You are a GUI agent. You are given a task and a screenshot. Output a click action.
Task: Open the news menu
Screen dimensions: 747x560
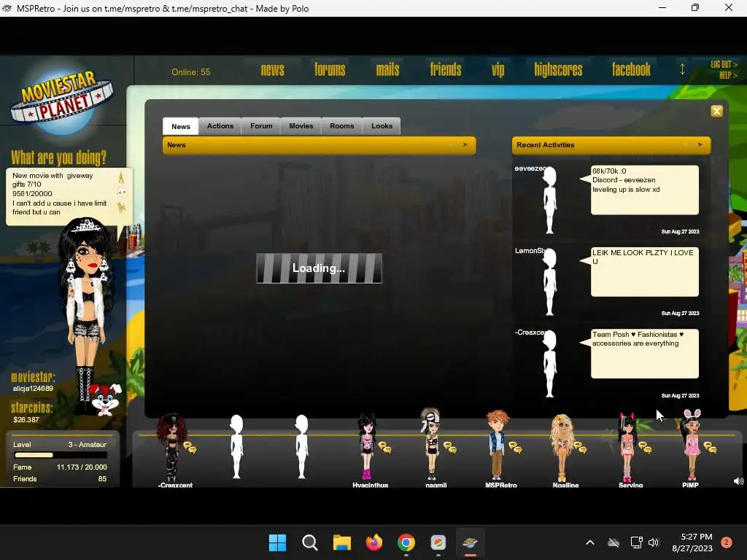pos(272,70)
